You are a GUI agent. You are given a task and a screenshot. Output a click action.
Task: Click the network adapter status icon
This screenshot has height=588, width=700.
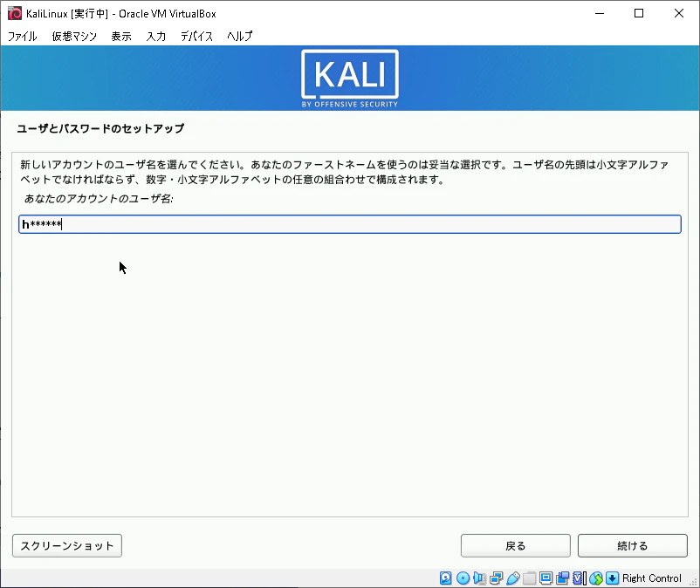pos(496,578)
